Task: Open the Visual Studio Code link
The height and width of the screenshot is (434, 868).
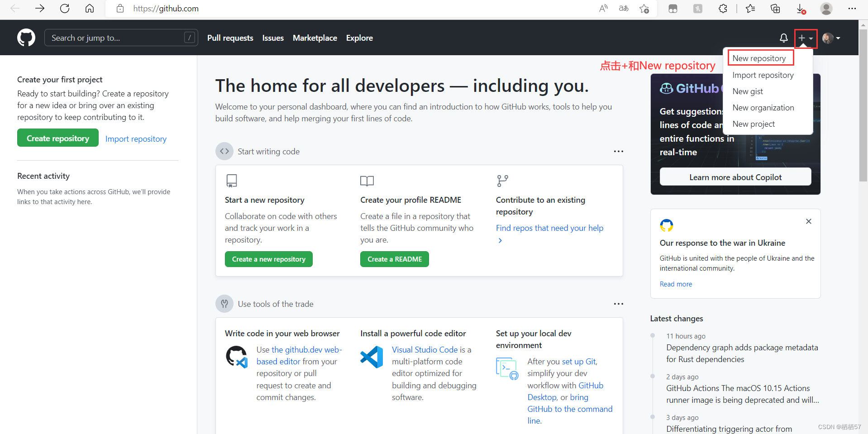Action: [425, 350]
